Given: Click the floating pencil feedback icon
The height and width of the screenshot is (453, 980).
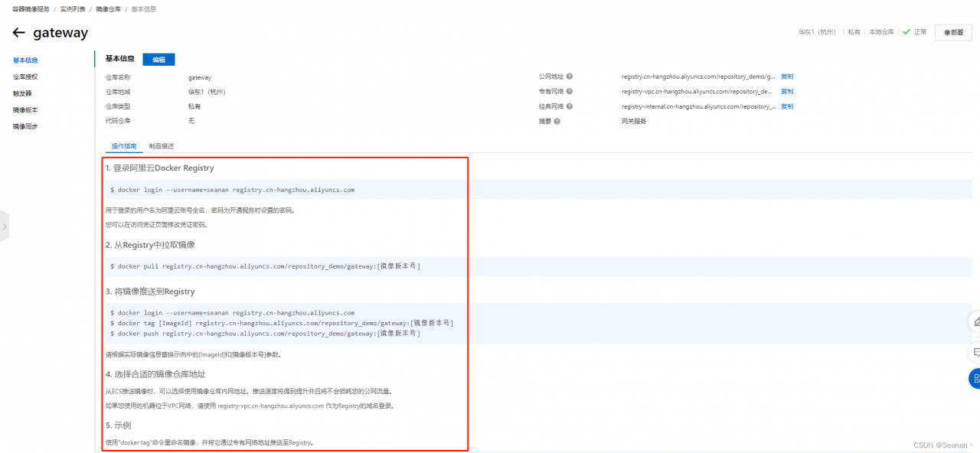Looking at the screenshot, I should (975, 321).
